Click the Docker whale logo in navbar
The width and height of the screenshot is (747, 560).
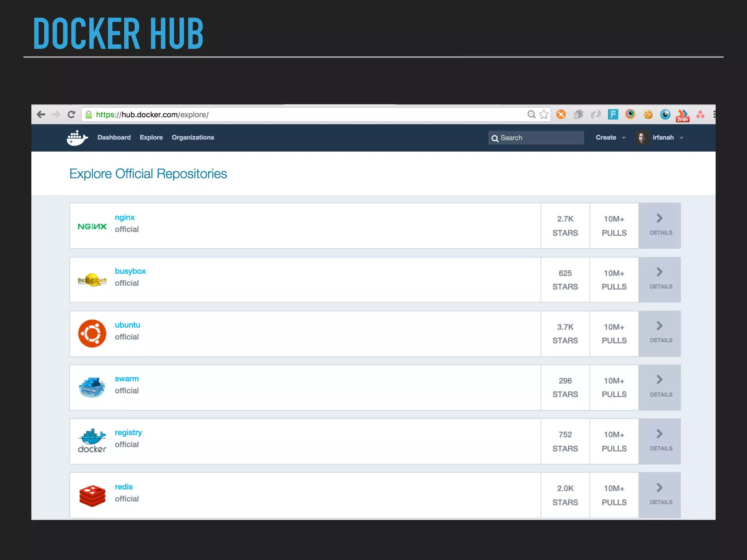[x=77, y=138]
